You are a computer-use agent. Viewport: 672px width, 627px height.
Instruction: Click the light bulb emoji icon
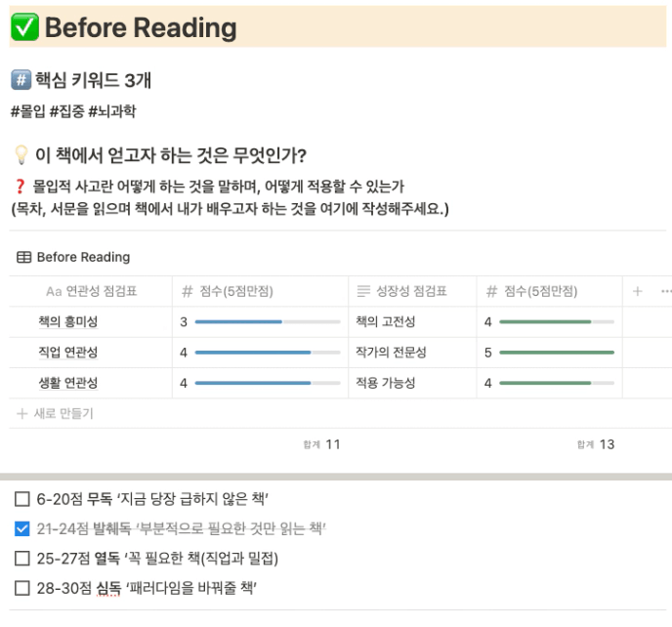click(21, 155)
